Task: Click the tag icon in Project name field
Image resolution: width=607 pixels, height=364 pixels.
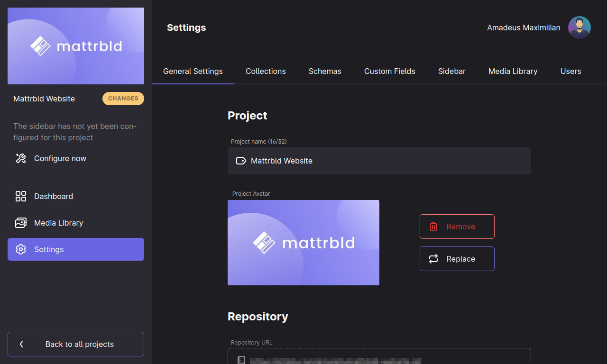Action: (x=241, y=161)
